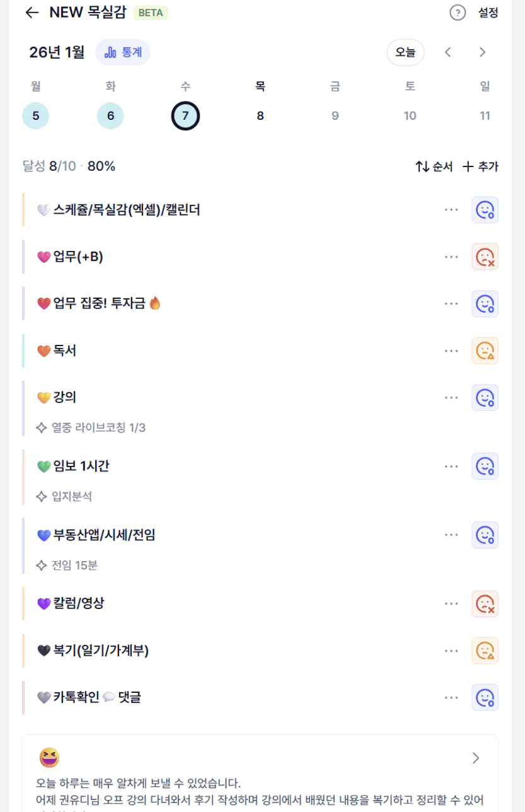Go to next week arrow
This screenshot has height=812, width=525.
482,52
